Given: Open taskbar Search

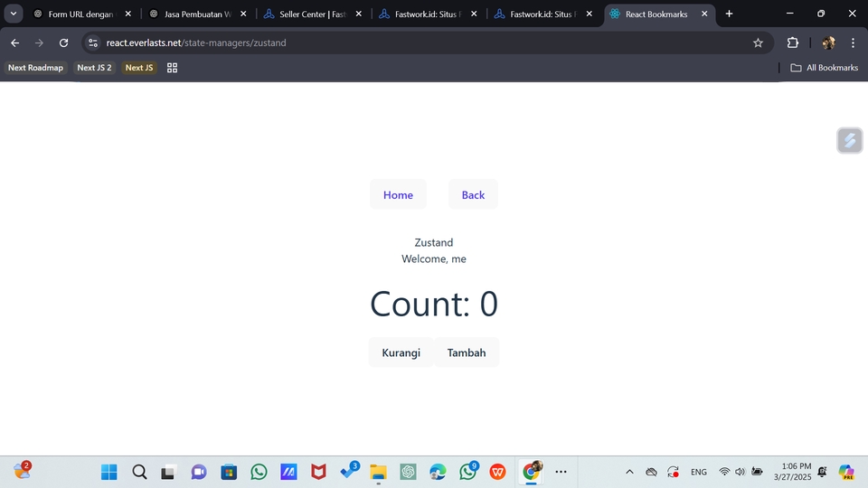Looking at the screenshot, I should click(x=139, y=472).
